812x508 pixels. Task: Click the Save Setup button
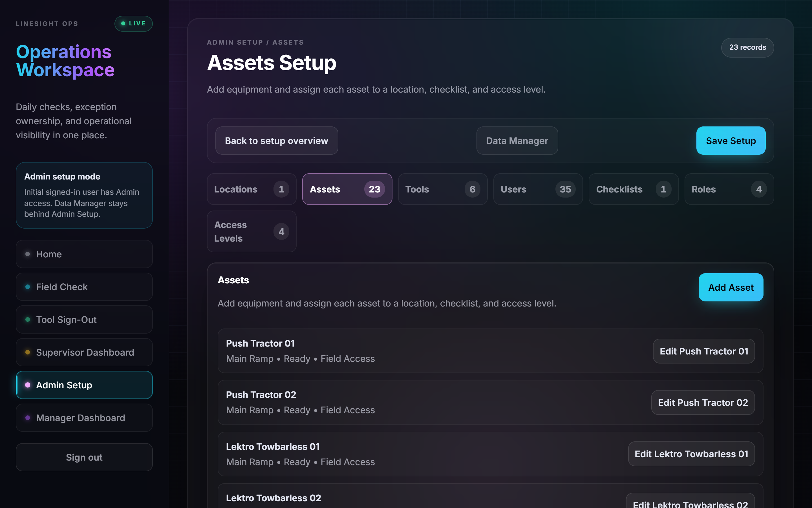tap(731, 141)
